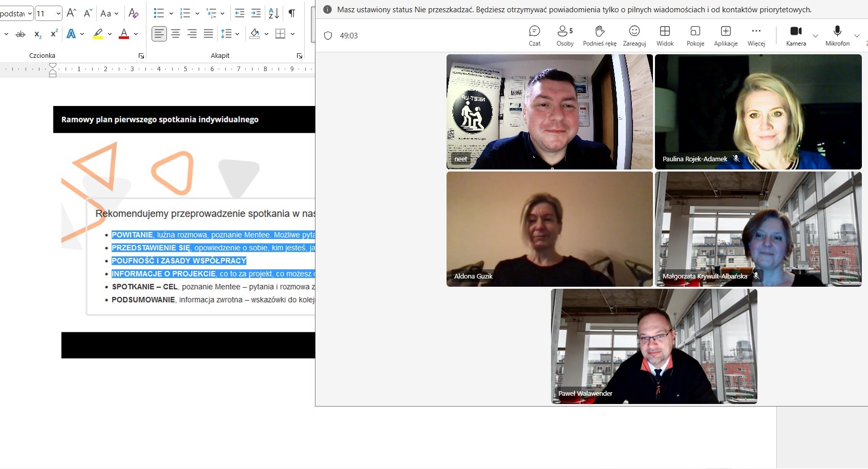Expand the Kamera options arrow
This screenshot has height=469, width=868.
click(815, 36)
